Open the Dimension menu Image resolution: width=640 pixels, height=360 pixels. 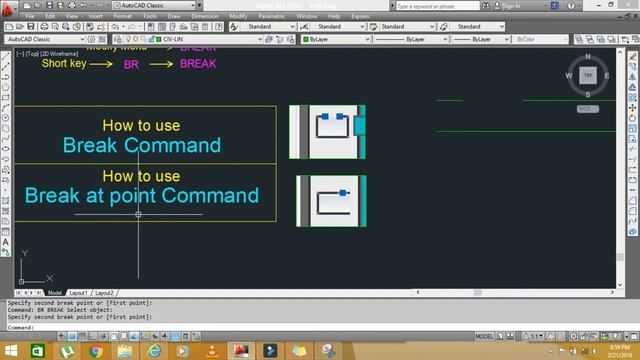pos(205,16)
